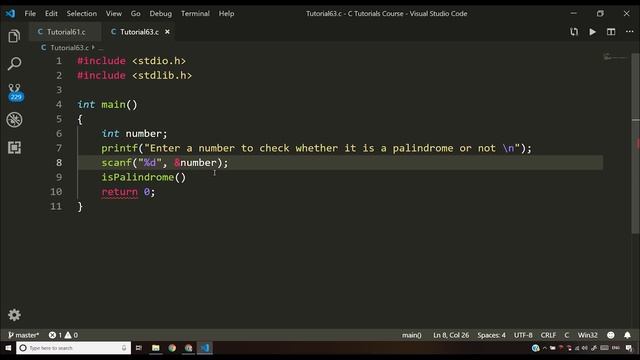
Task: Click the minimap preview
Action: tap(615, 57)
